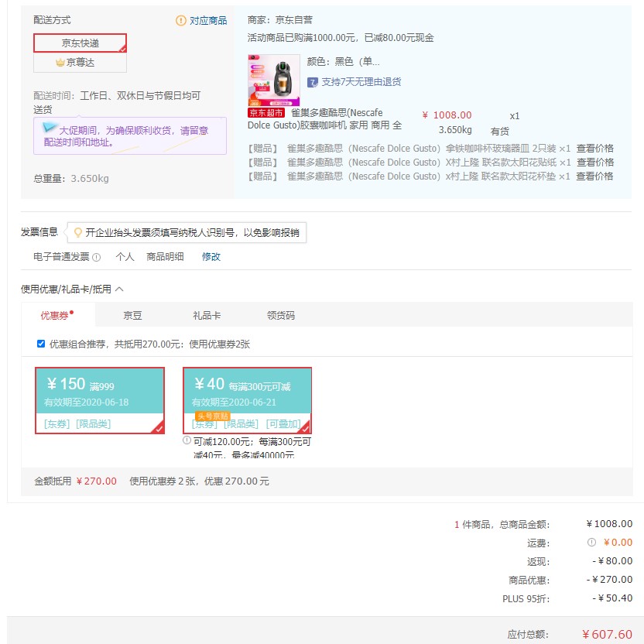
Task: Click the 总重量 3.650kg text
Action: (71, 179)
